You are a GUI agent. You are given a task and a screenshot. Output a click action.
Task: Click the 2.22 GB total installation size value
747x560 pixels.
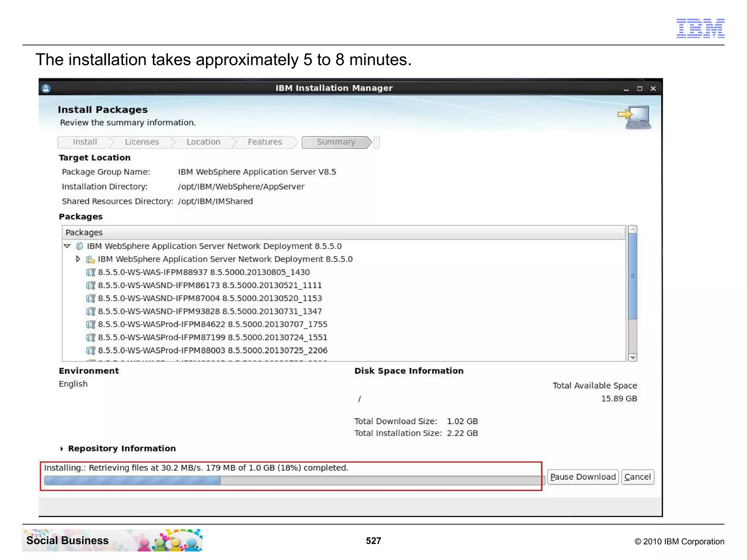462,433
